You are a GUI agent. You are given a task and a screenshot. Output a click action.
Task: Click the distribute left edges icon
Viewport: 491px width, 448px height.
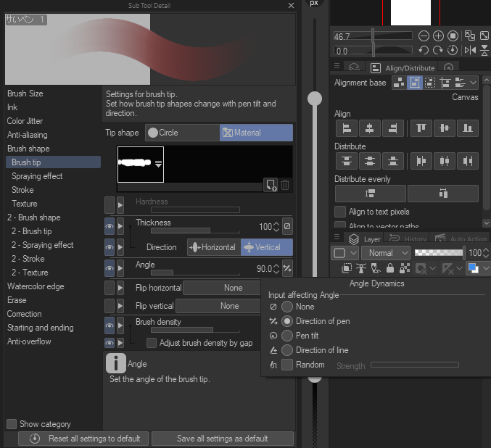(x=421, y=161)
